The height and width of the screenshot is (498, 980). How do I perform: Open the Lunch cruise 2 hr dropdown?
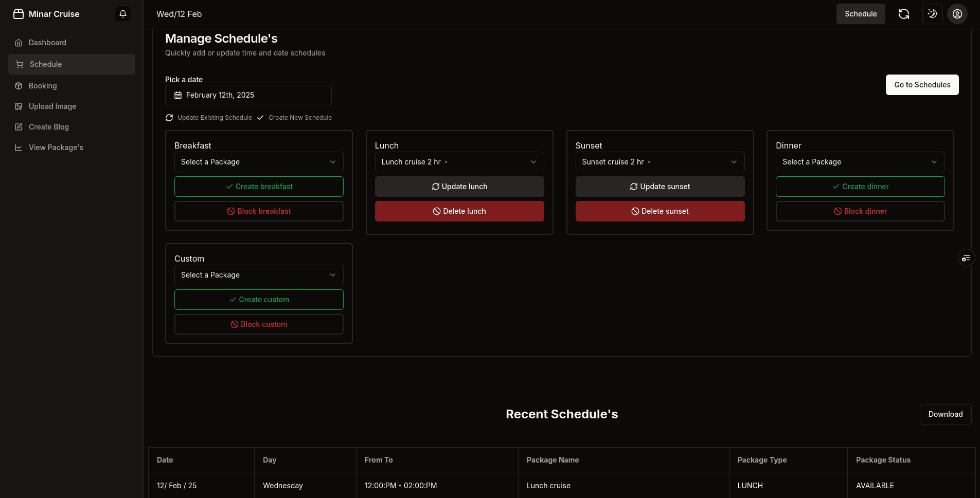[x=459, y=162]
